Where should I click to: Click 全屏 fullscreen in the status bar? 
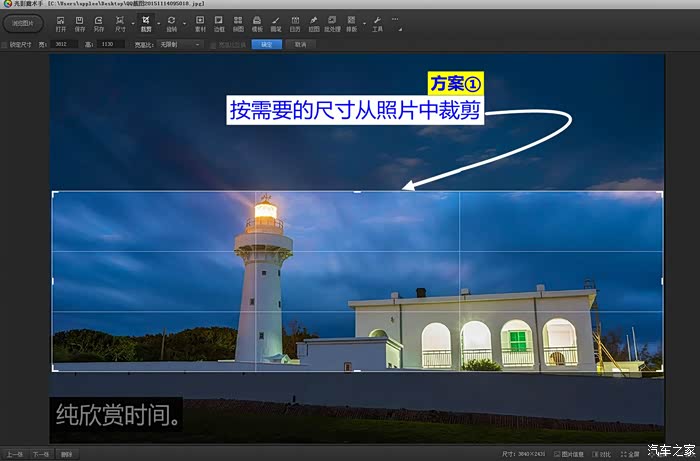(x=631, y=454)
